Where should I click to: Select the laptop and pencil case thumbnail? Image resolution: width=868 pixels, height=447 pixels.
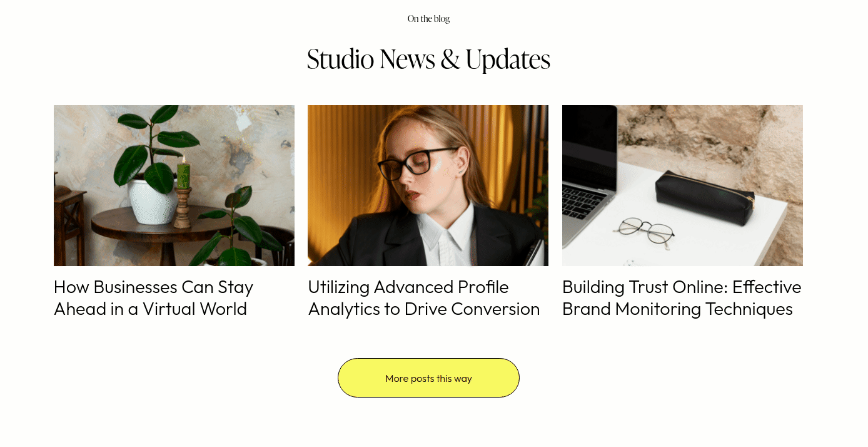682,185
